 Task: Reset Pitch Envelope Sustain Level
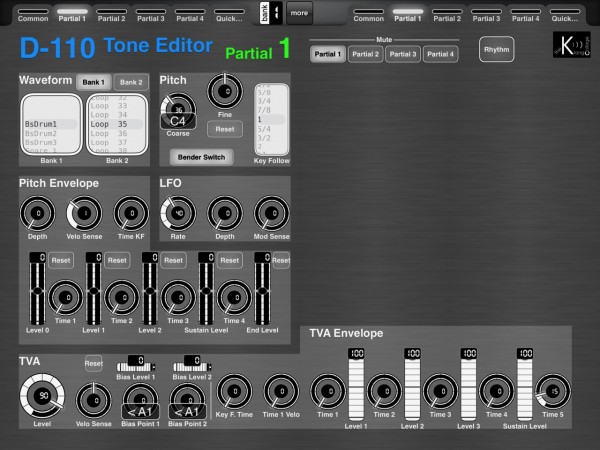[x=230, y=260]
